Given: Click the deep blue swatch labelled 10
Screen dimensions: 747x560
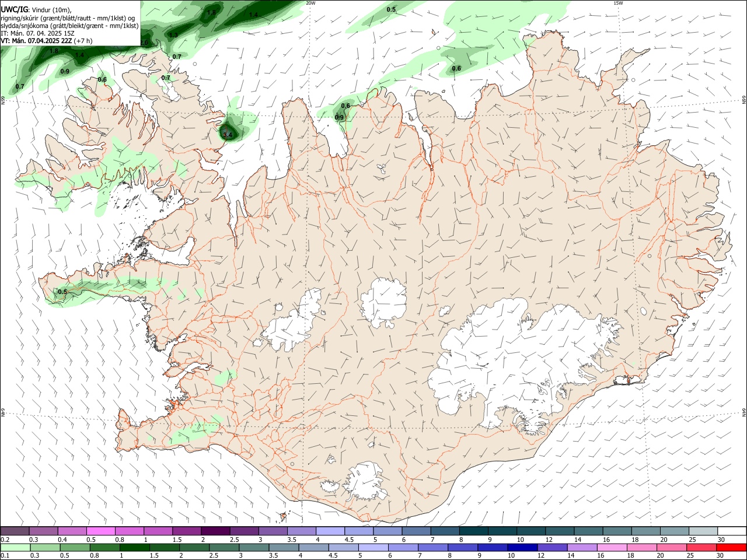Looking at the screenshot, I should (x=521, y=548).
